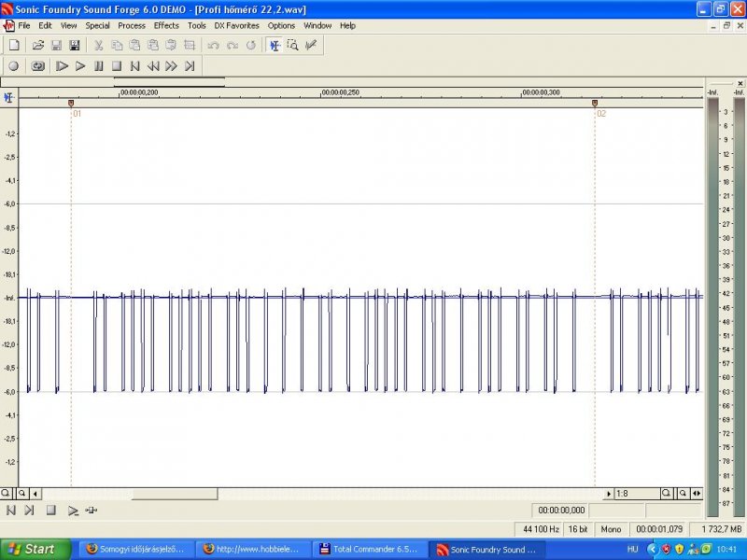Click the scroll left arrow below waveform

tap(35, 494)
